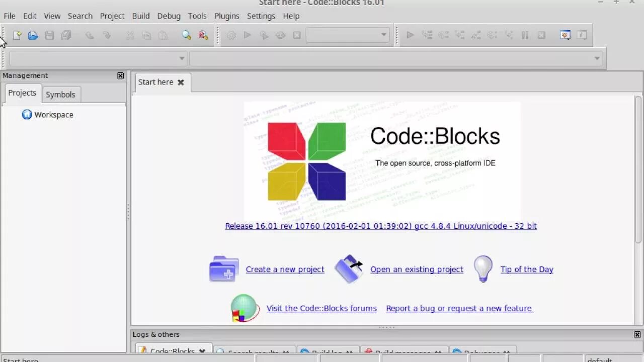This screenshot has height=362, width=644.
Task: Open the Search menu
Action: coord(80,16)
